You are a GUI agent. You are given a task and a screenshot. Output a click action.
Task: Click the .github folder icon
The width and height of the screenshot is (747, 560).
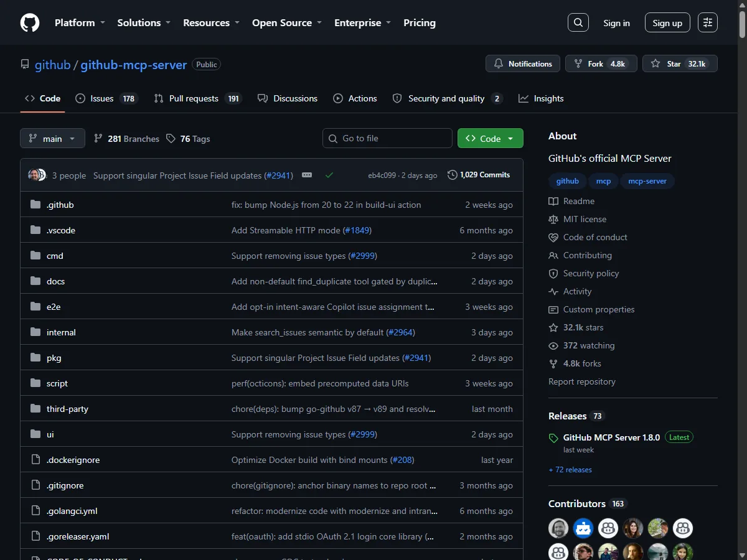click(35, 205)
